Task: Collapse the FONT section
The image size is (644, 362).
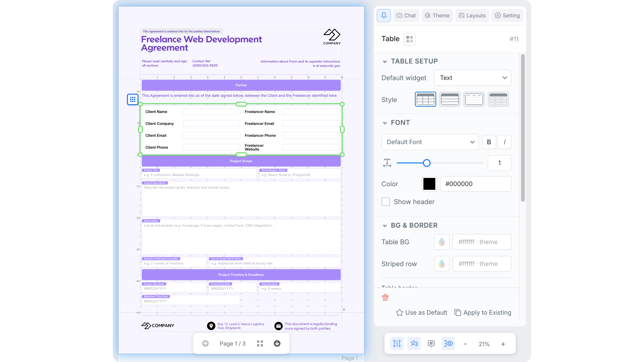Action: pyautogui.click(x=385, y=123)
